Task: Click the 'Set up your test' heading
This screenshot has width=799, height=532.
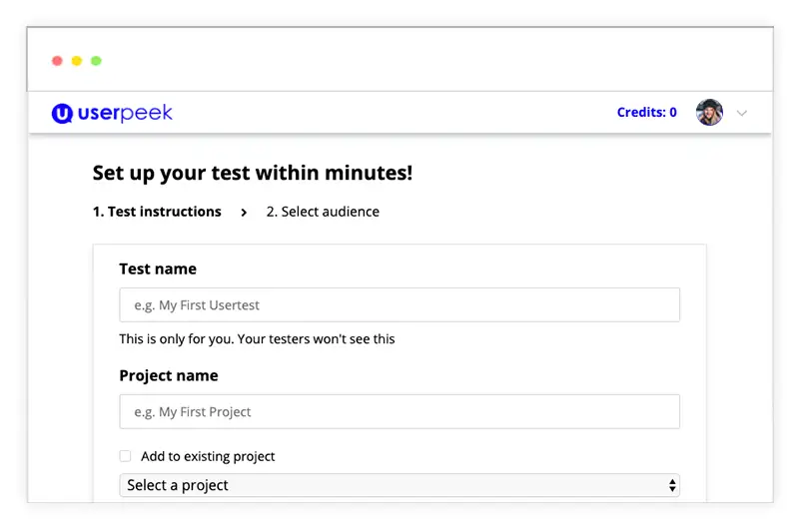Action: pos(252,173)
